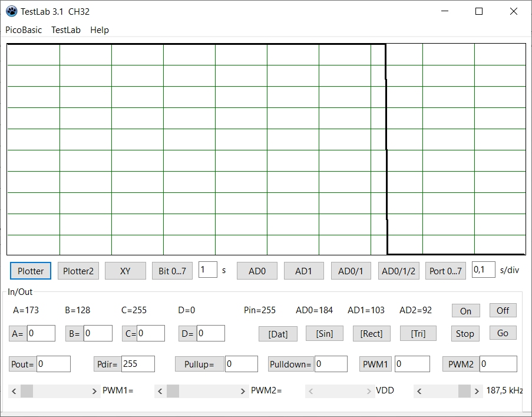Screen dimensions: 532x417
Task: Plot the AD0/1/2 channels
Action: (x=398, y=271)
